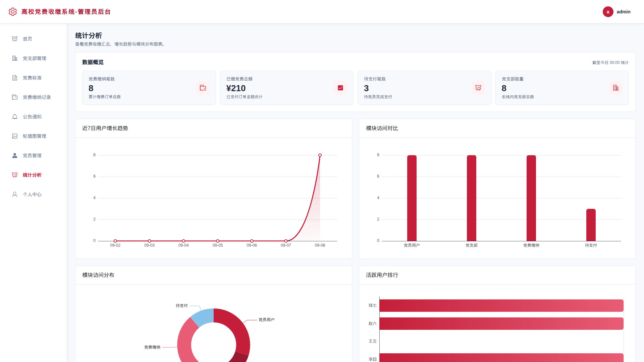Click the 统计分析 chart icon in sidebar

(15, 175)
